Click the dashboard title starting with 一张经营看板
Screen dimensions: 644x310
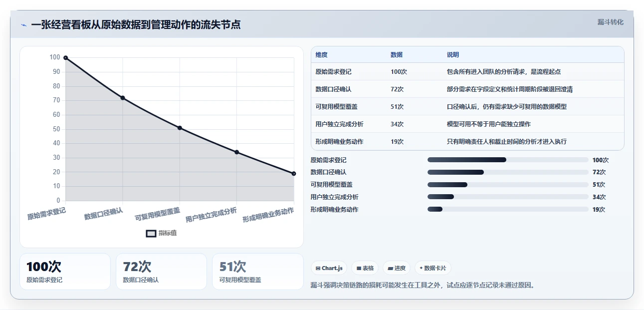click(x=136, y=24)
